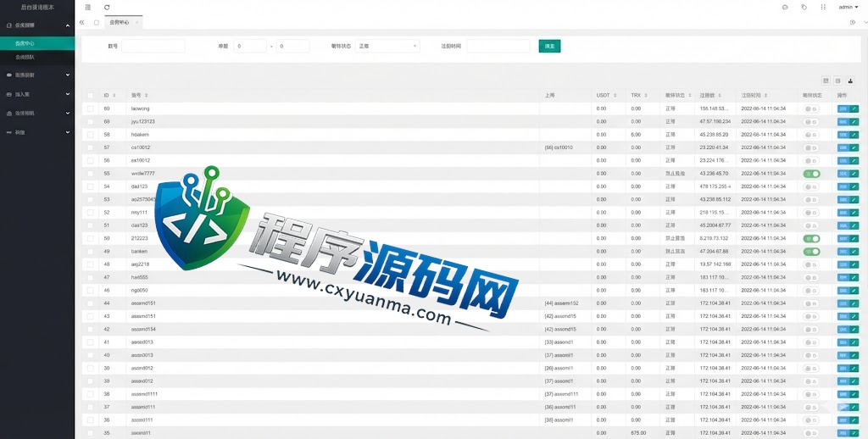Turn off lock switch for wrdw7777

point(811,174)
